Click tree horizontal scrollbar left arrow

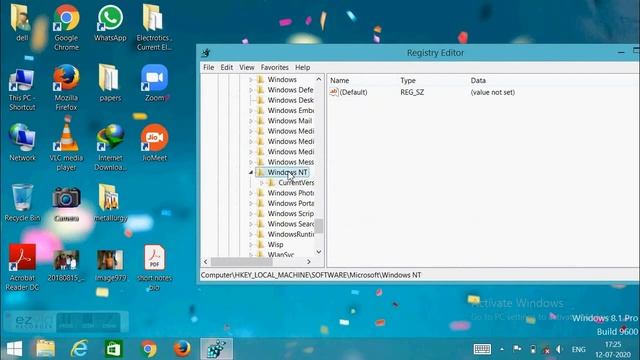click(x=206, y=262)
